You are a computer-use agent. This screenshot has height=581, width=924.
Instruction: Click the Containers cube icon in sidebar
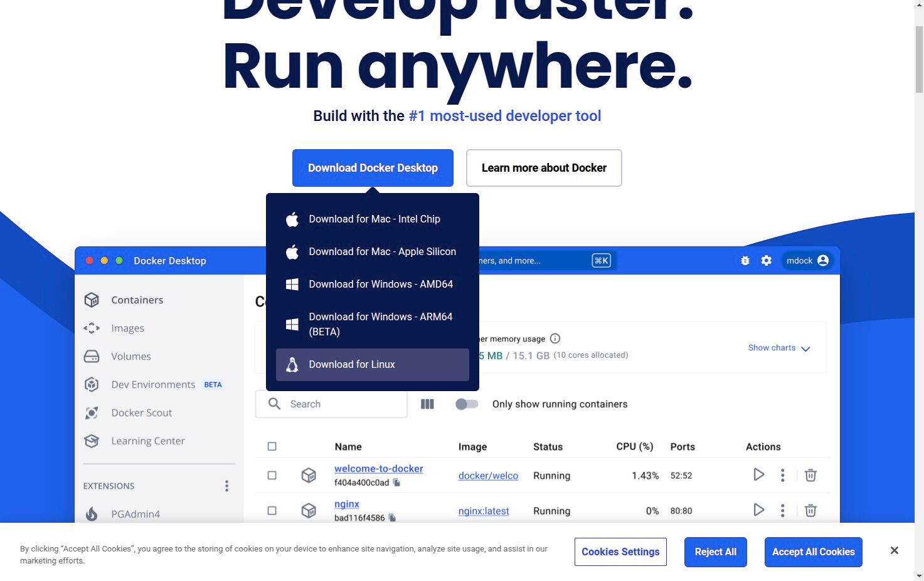pos(92,300)
